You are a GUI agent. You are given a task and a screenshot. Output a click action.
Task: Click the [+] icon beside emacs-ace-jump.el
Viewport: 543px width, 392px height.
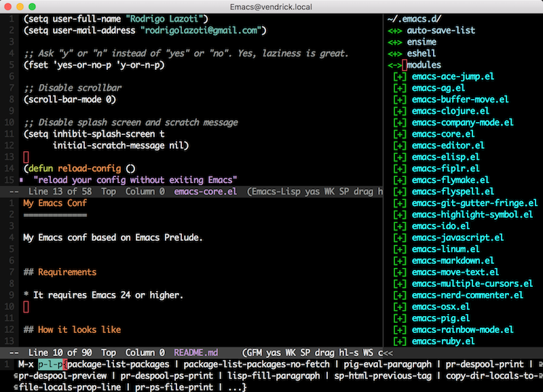coord(400,77)
